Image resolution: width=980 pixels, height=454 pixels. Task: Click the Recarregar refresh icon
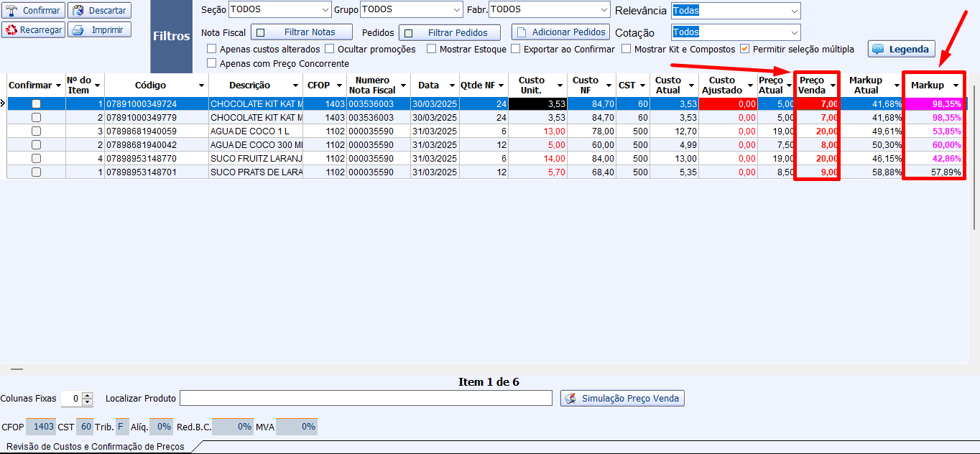point(11,30)
